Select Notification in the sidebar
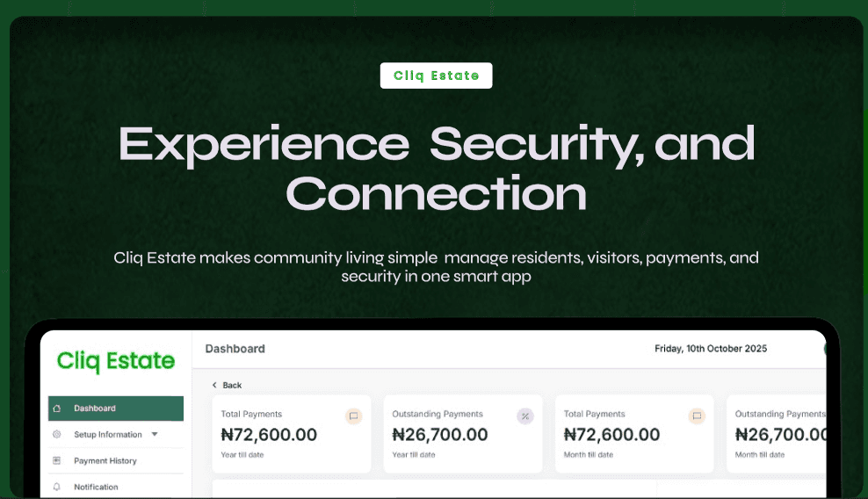Viewport: 868px width, 499px height. 116,487
